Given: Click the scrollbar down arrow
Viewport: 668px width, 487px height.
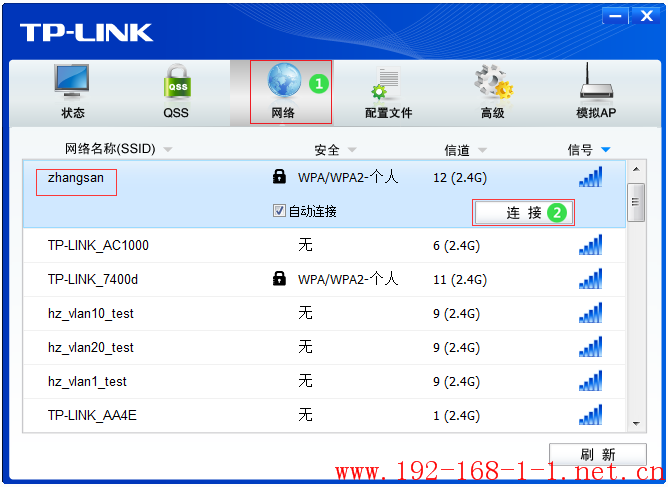Looking at the screenshot, I should coord(636,424).
